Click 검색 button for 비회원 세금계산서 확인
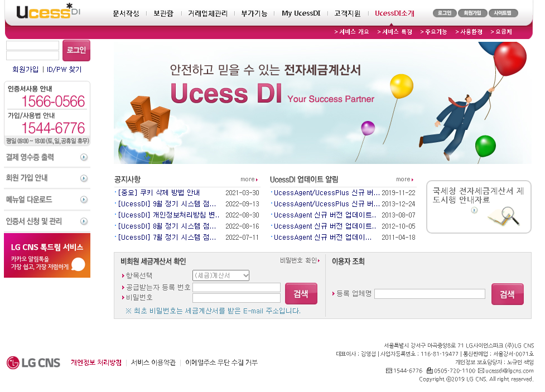Viewport: 545px width, 392px height. point(301,294)
